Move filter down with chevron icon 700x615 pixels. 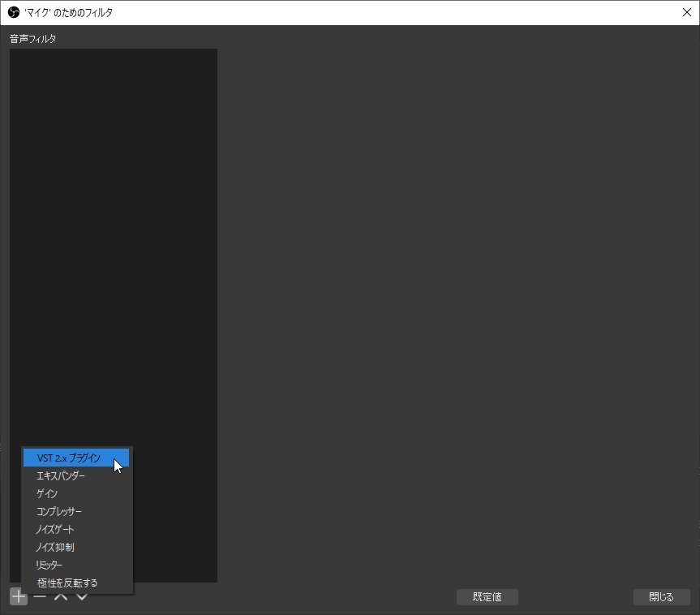pos(82,596)
